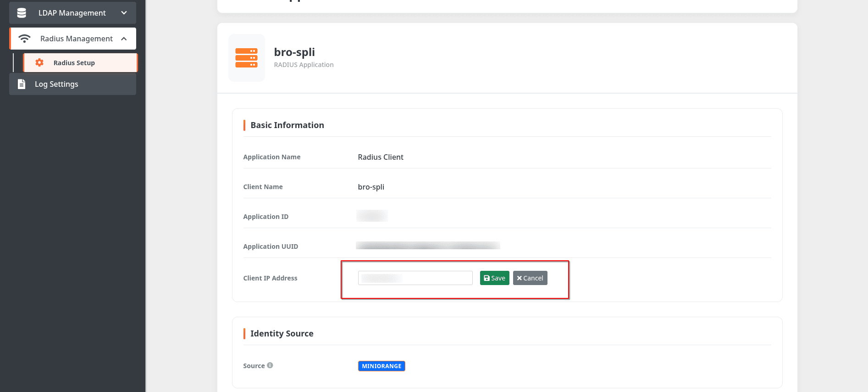This screenshot has width=868, height=392.
Task: Click the 'Client Name' label
Action: (x=263, y=187)
